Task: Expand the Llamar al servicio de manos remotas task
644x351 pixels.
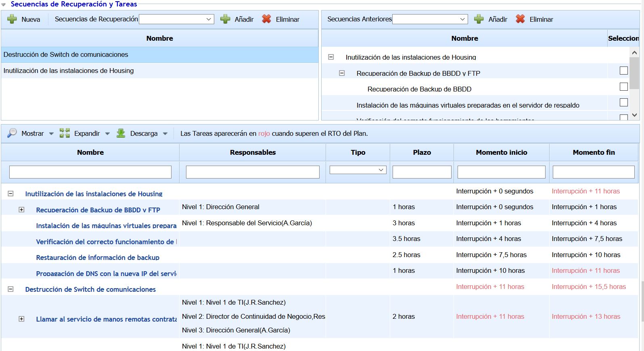Action: coord(21,319)
